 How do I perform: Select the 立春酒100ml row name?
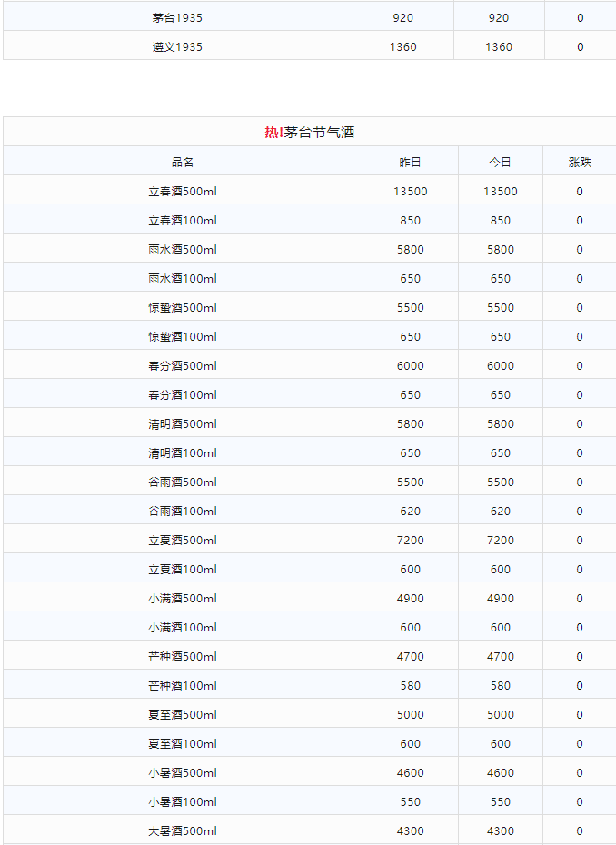(183, 221)
